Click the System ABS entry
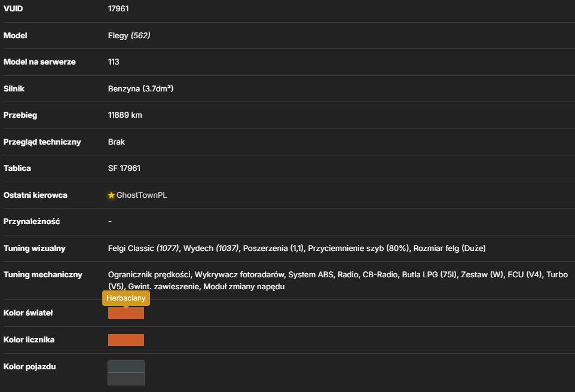Image resolution: width=575 pixels, height=392 pixels. 311,275
